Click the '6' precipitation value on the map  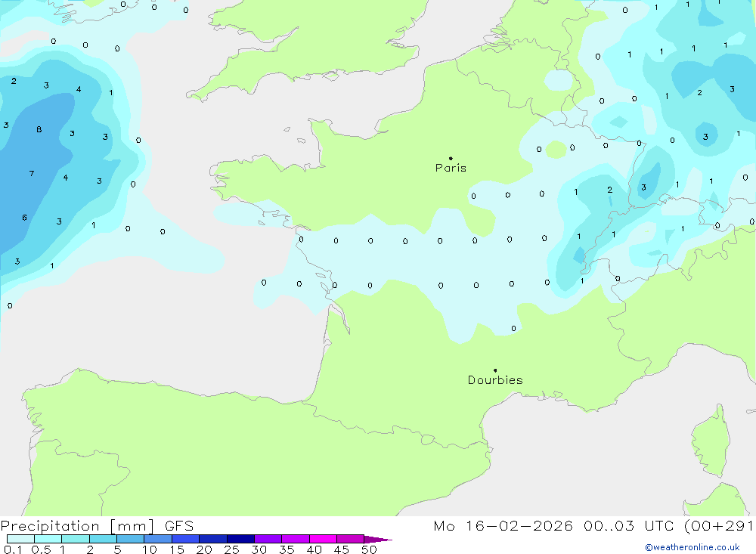click(25, 218)
